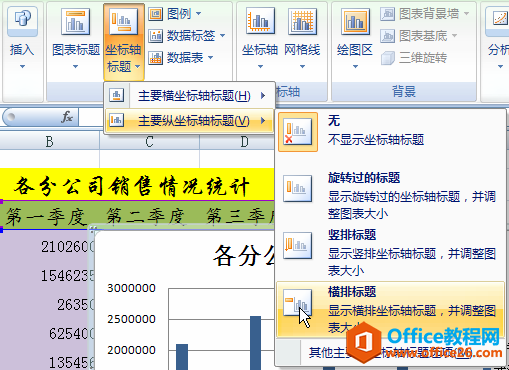This screenshot has height=370, width=509.
Task: Click the Data Table (数据表) icon
Action: (x=155, y=57)
